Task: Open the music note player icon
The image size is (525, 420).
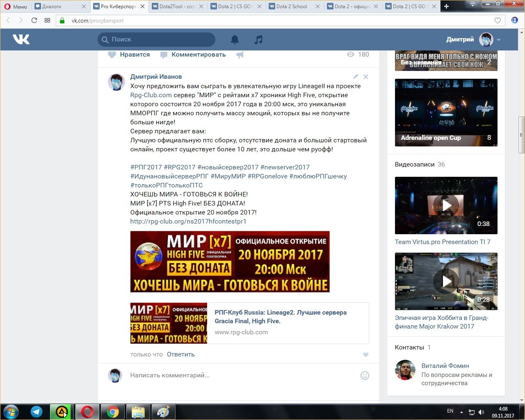Action: [258, 39]
